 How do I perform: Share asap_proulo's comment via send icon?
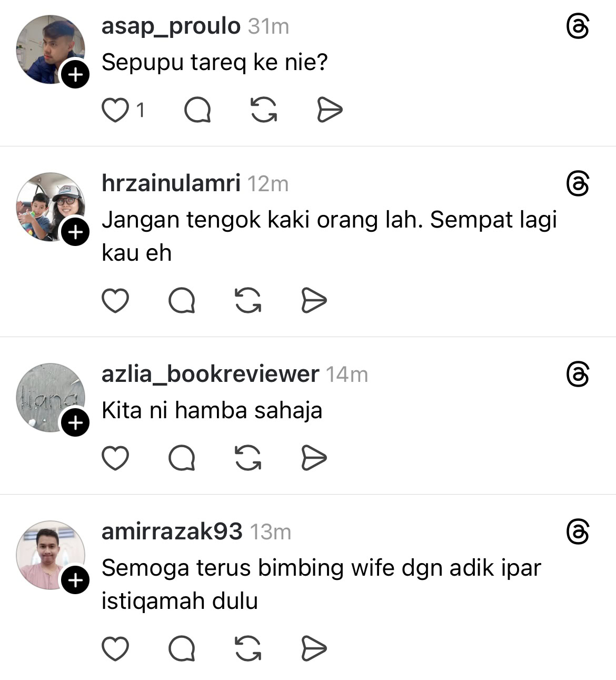[x=330, y=110]
